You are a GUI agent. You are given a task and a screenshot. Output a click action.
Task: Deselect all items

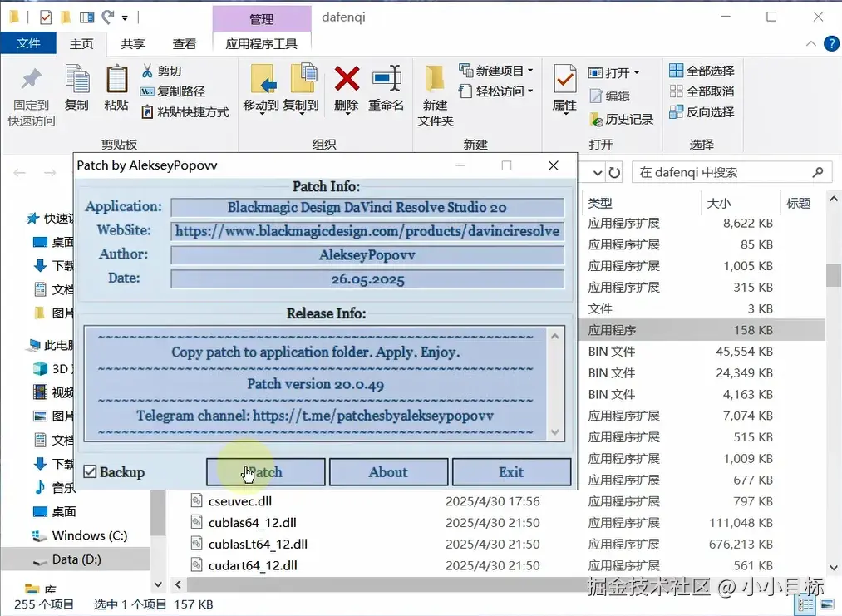[702, 91]
